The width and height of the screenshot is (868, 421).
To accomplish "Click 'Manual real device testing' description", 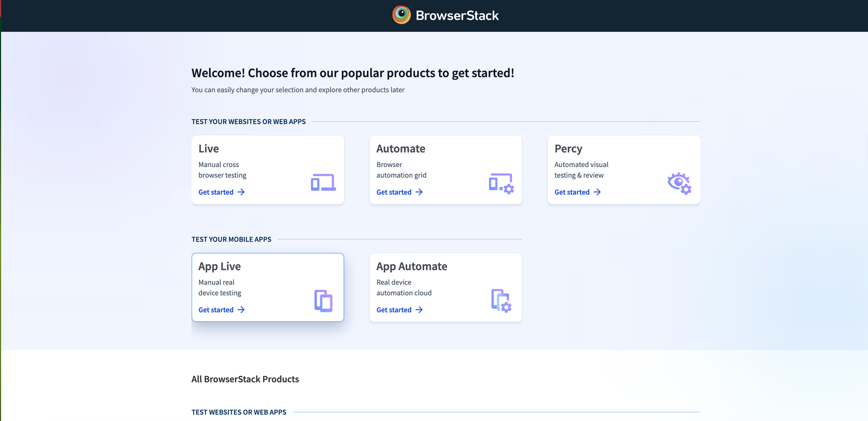I will 220,288.
